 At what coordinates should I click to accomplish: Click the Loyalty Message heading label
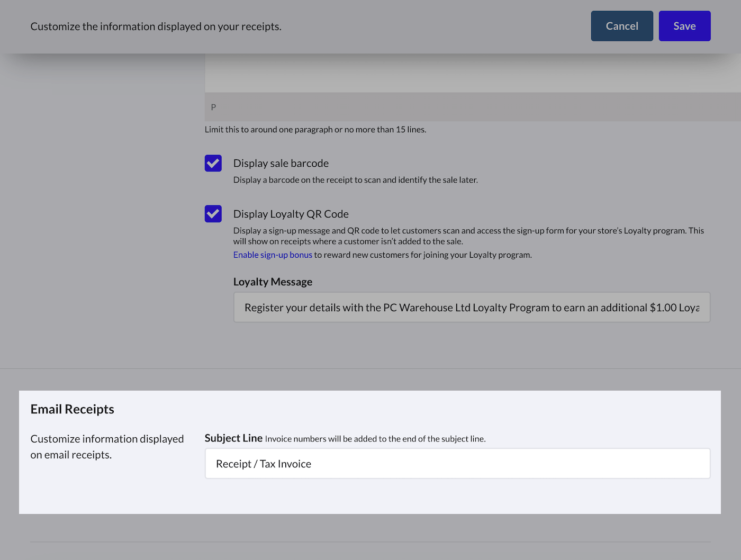273,282
